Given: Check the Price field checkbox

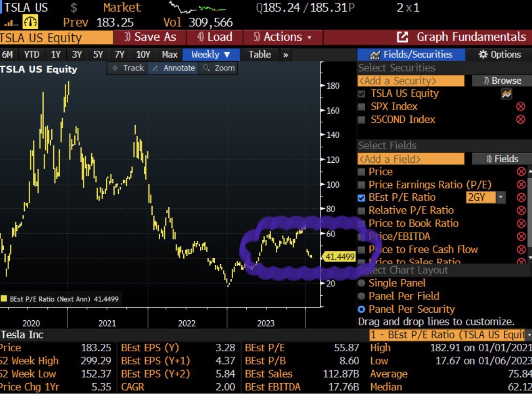Looking at the screenshot, I should click(x=362, y=172).
